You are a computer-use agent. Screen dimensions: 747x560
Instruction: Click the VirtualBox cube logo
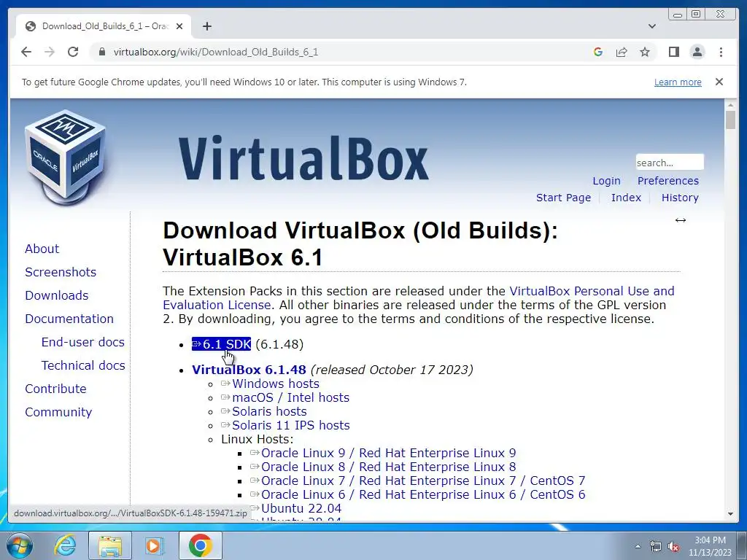coord(65,157)
